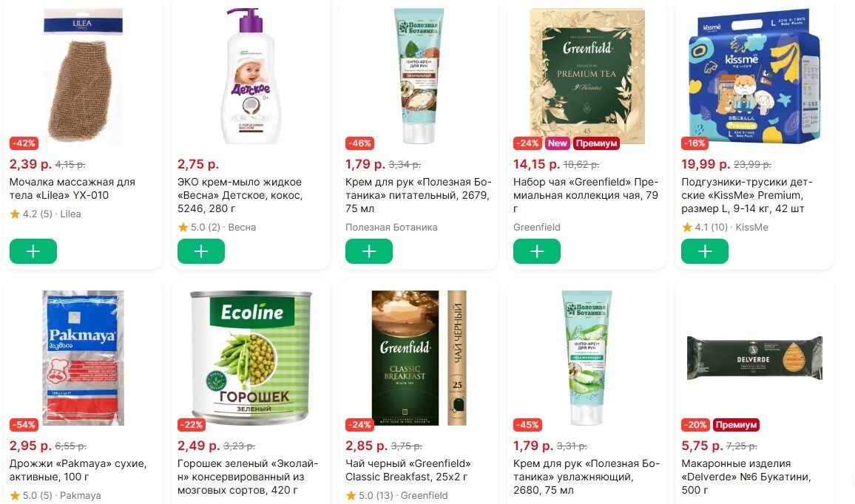Image resolution: width=855 pixels, height=504 pixels.
Task: Click the Премиум badge on Greenfield set
Action: [x=596, y=143]
